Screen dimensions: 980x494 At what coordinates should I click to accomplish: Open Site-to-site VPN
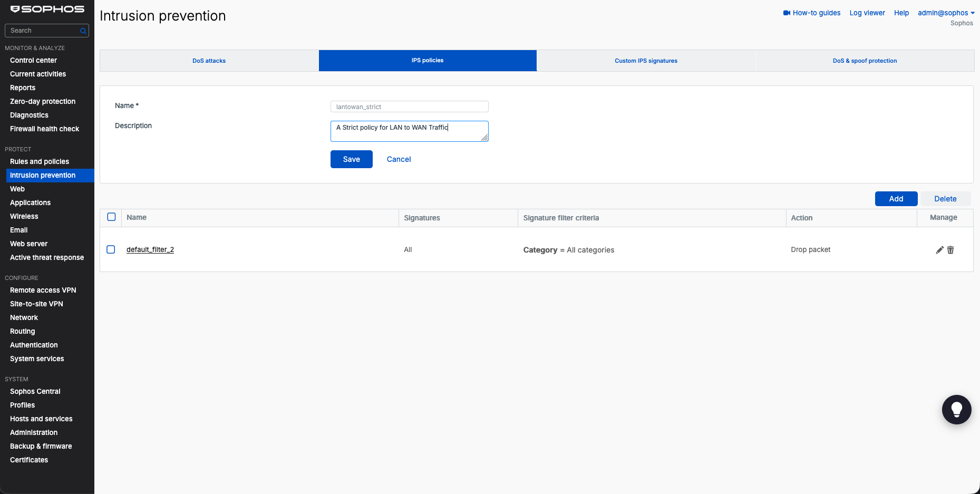36,304
